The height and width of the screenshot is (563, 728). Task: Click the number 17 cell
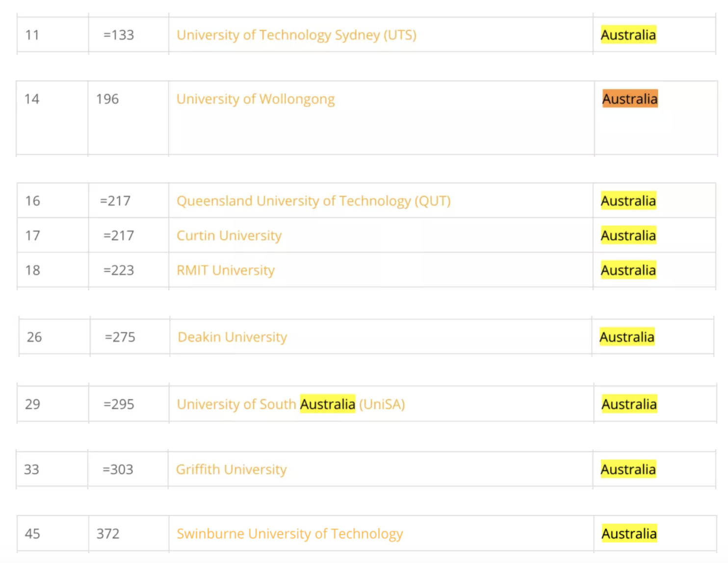(x=32, y=236)
